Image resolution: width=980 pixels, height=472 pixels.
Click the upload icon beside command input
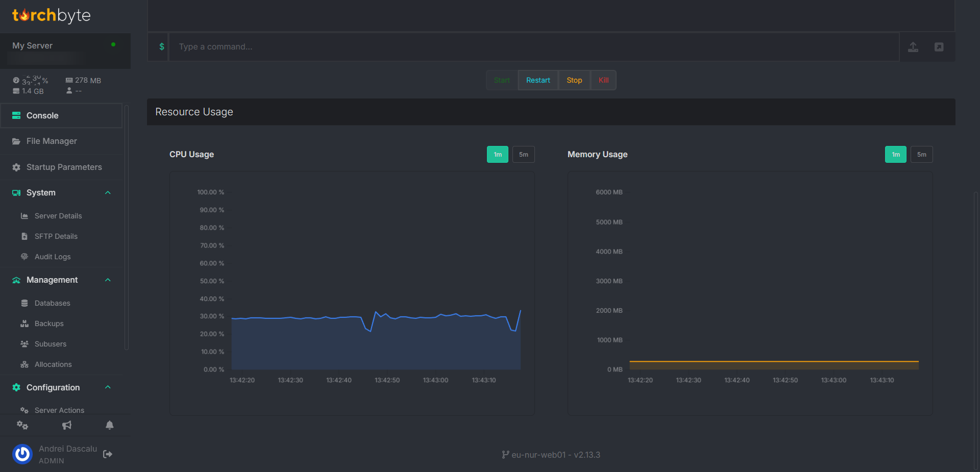tap(913, 47)
